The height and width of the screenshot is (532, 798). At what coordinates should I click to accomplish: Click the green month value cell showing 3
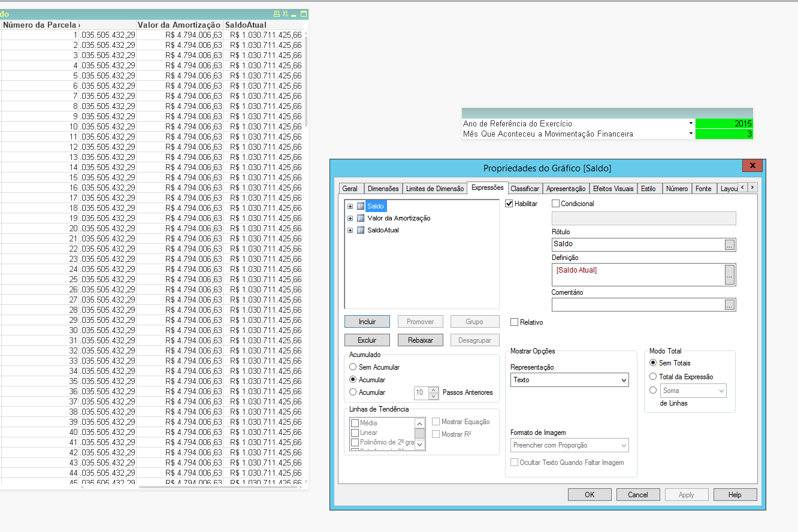(724, 134)
